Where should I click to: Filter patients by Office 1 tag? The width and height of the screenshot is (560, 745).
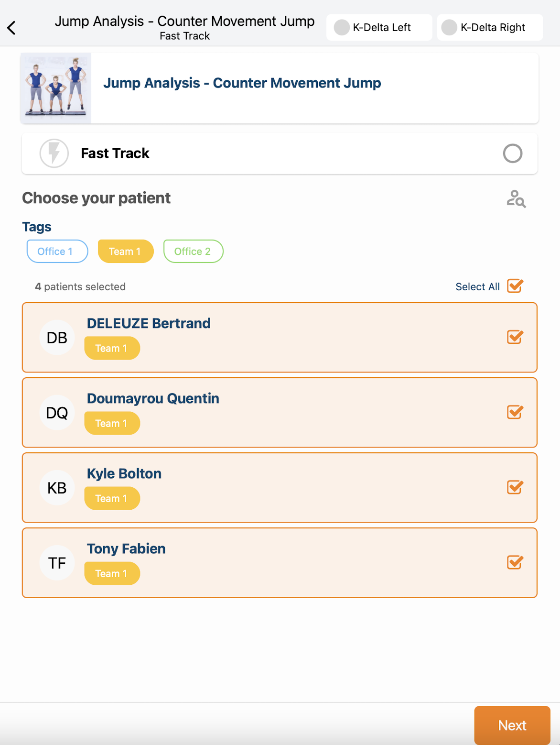click(x=57, y=252)
